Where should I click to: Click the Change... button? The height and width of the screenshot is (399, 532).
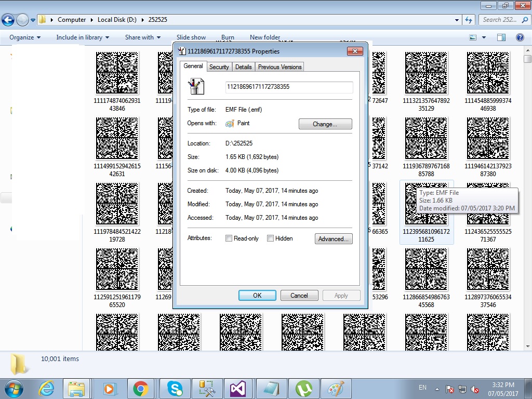pyautogui.click(x=325, y=124)
